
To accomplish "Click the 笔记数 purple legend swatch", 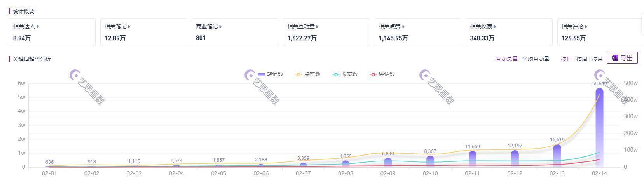I will 262,74.
